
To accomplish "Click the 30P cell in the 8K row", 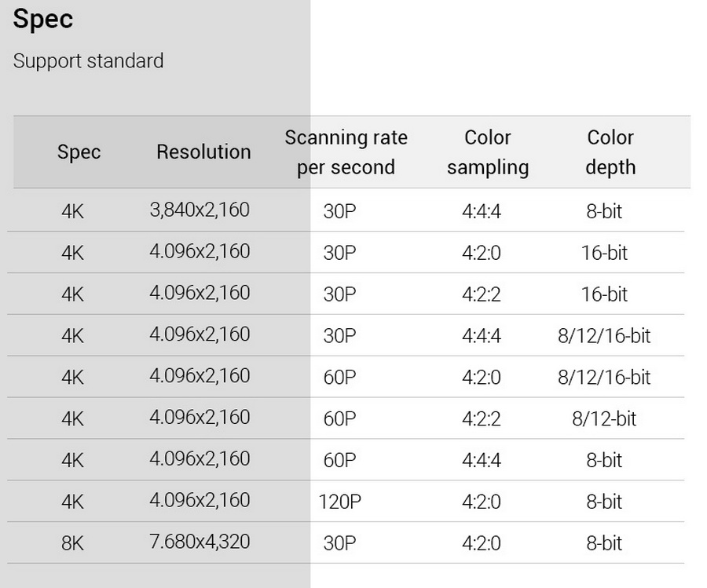I will [x=339, y=542].
